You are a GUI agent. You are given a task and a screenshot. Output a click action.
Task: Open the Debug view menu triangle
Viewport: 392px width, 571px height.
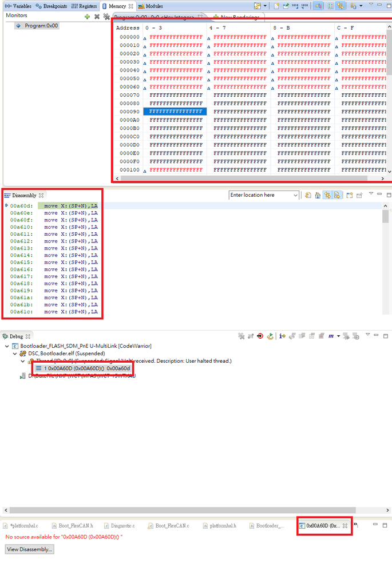pyautogui.click(x=367, y=334)
